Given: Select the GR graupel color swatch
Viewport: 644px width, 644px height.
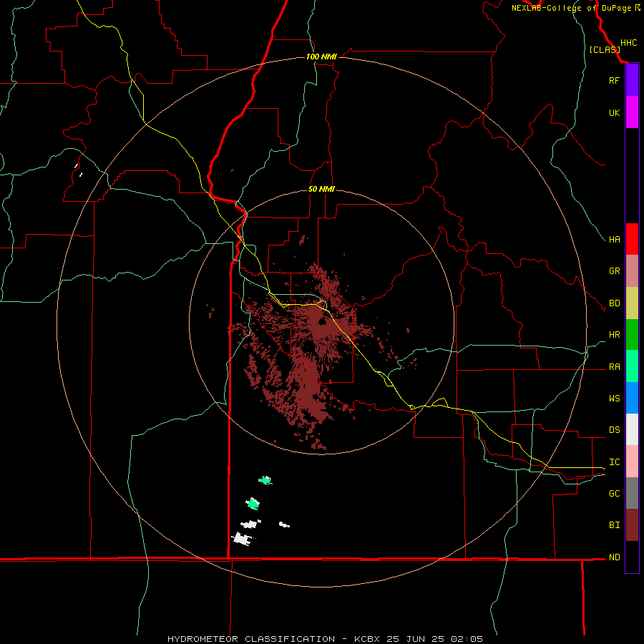Looking at the screenshot, I should pyautogui.click(x=632, y=271).
